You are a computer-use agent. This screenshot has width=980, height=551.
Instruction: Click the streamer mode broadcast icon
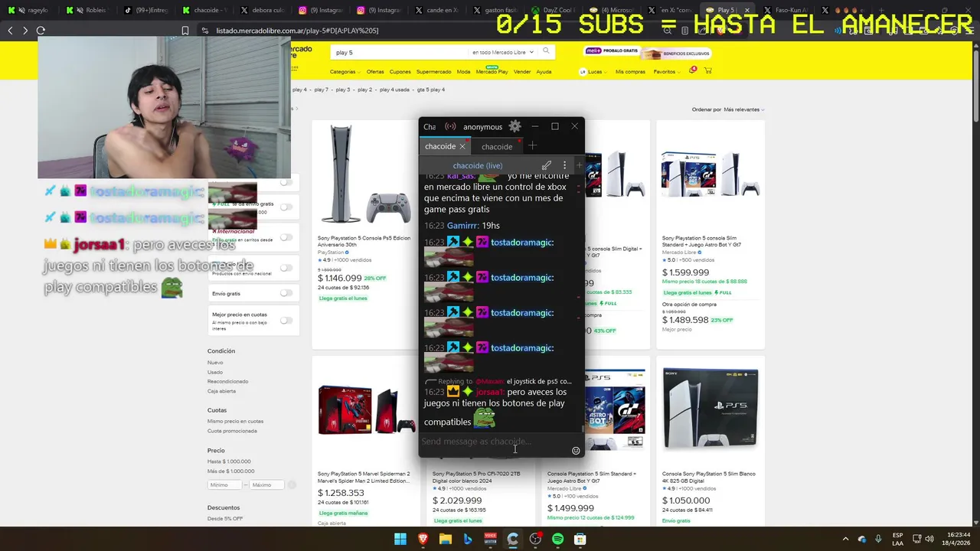pyautogui.click(x=450, y=126)
